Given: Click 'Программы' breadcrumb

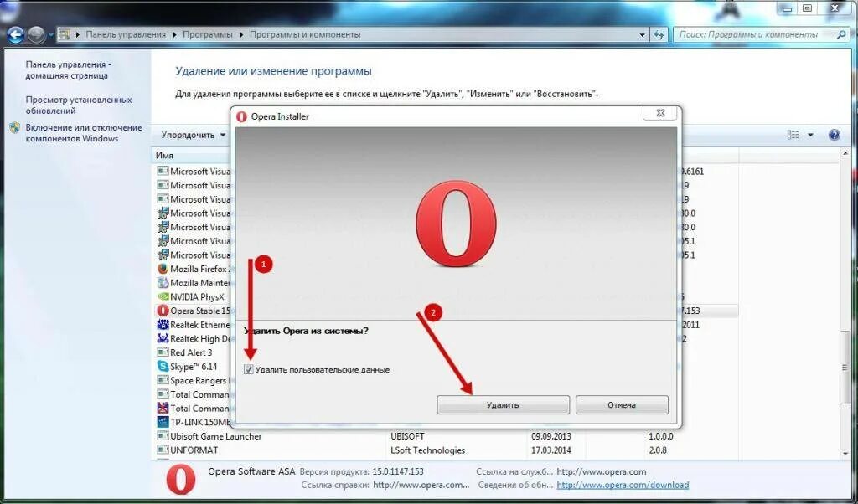Looking at the screenshot, I should 208,34.
